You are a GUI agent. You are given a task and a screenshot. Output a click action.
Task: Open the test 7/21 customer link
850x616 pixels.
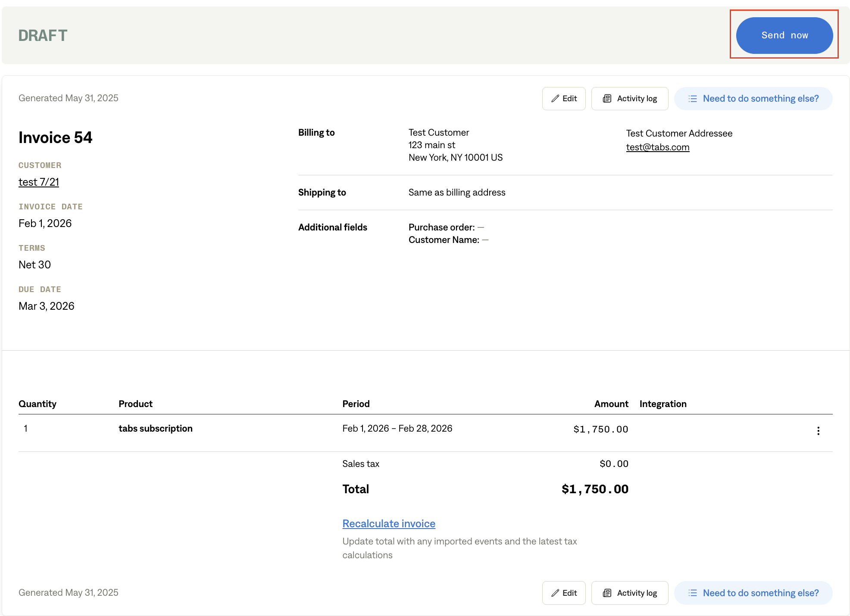point(39,182)
